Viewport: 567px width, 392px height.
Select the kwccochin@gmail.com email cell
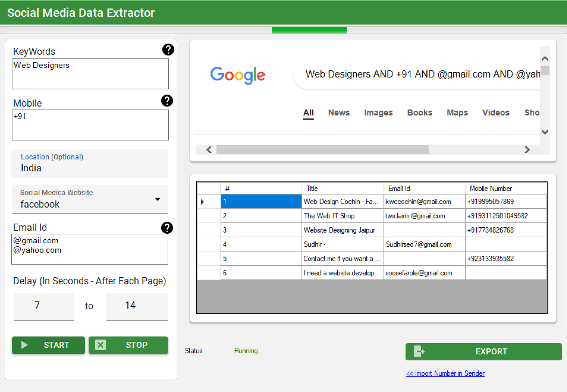pos(425,201)
